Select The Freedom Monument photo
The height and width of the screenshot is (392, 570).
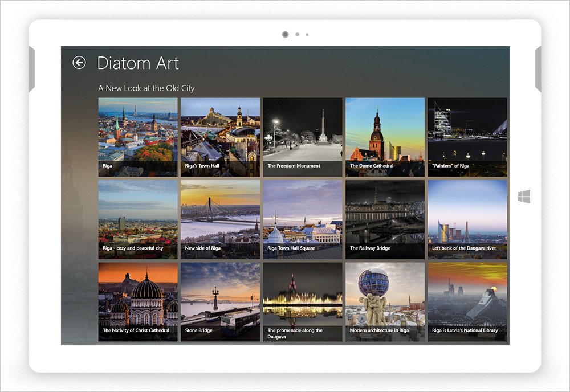tap(303, 137)
